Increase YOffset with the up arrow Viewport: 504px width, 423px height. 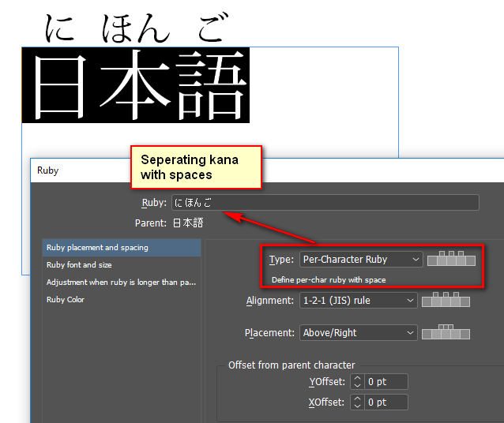point(357,379)
